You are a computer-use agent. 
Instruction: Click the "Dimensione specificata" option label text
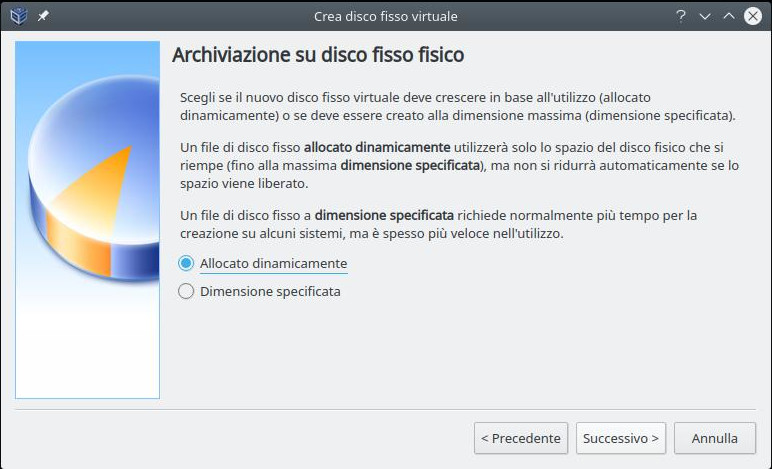tap(270, 291)
